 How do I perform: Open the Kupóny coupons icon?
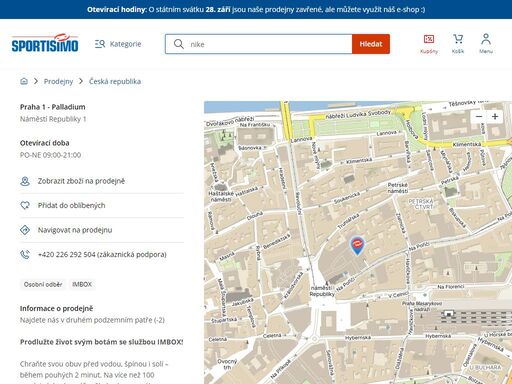point(429,44)
